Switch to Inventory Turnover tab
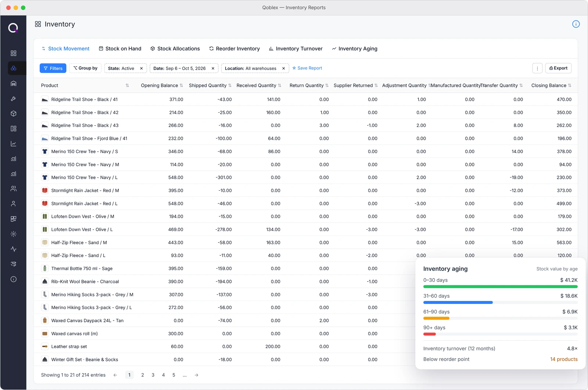588x390 pixels. [295, 49]
